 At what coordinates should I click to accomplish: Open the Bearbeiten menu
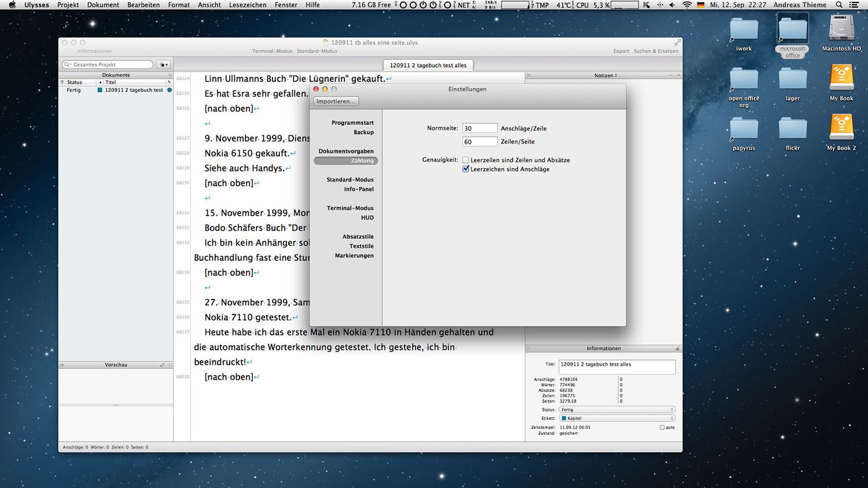144,5
